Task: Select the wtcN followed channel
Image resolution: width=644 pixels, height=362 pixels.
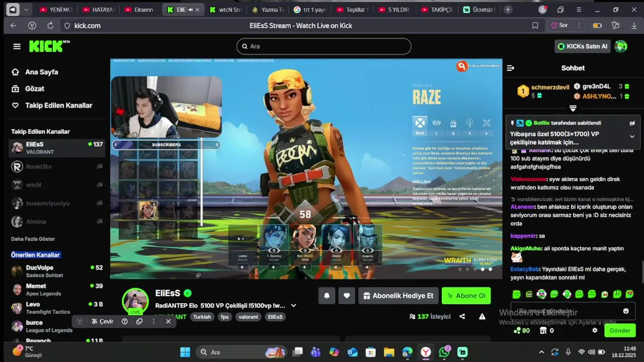Action: 57,185
